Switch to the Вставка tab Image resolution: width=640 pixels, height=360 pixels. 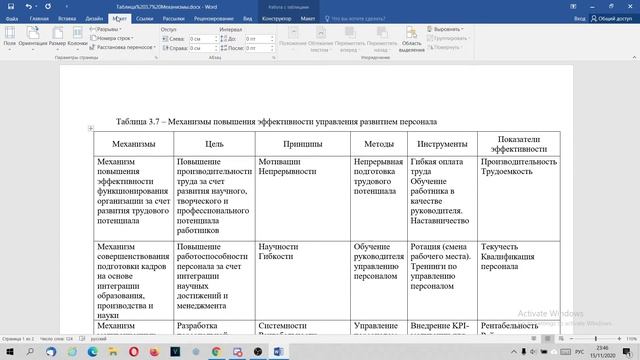click(x=67, y=18)
